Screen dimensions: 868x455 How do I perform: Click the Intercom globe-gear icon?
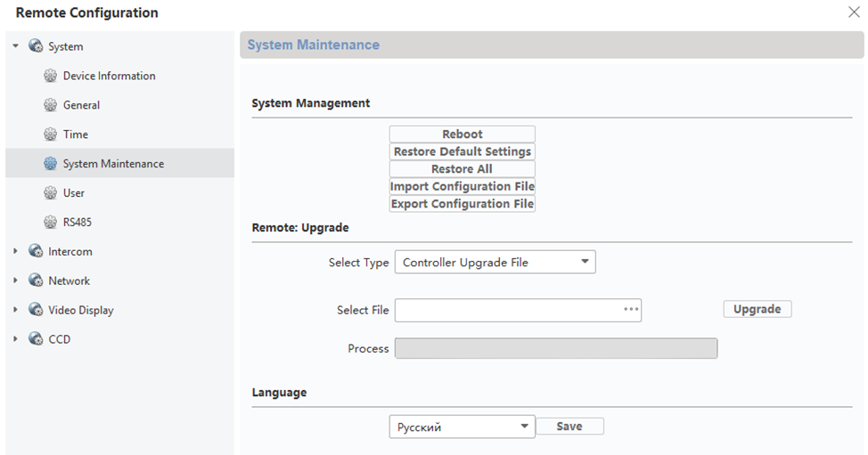click(x=36, y=252)
